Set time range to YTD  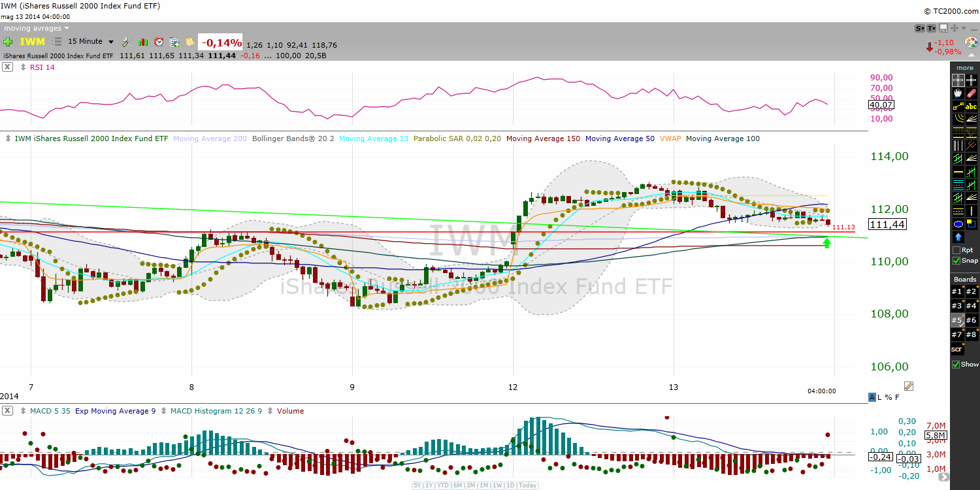click(444, 485)
